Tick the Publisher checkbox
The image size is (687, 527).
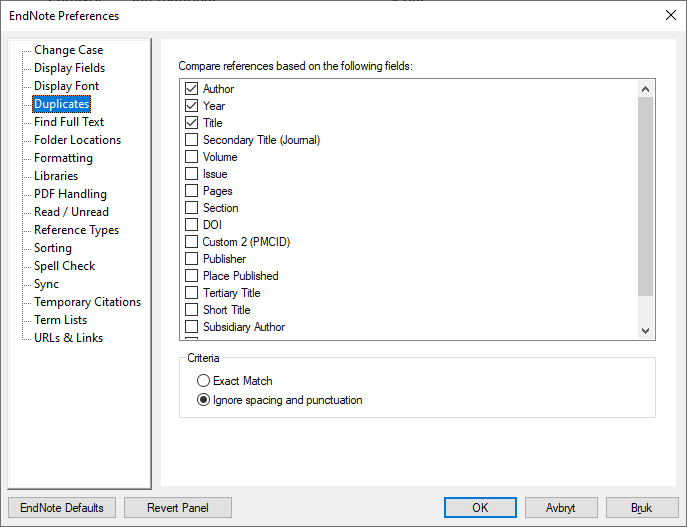191,259
